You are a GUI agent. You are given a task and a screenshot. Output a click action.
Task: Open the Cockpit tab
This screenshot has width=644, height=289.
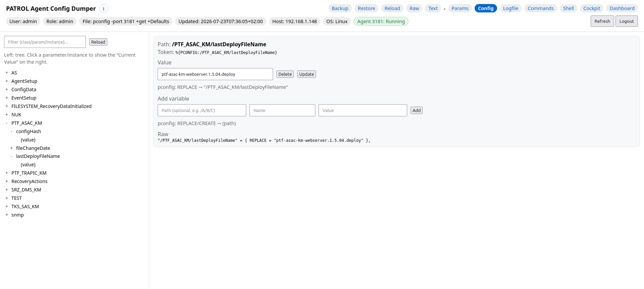coord(592,8)
